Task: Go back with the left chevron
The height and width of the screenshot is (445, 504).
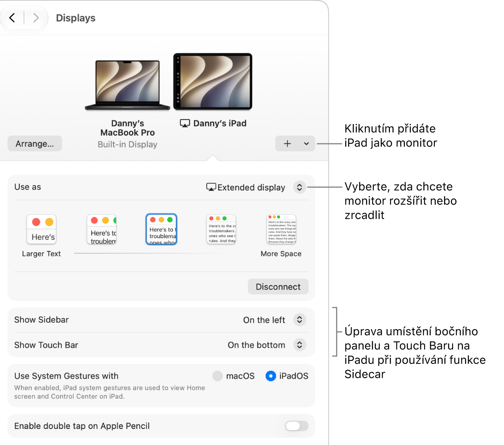Action: click(x=12, y=18)
